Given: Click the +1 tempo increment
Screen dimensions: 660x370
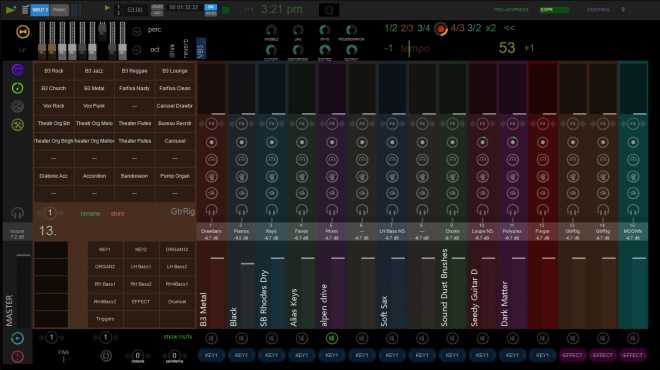Looking at the screenshot, I should (529, 48).
